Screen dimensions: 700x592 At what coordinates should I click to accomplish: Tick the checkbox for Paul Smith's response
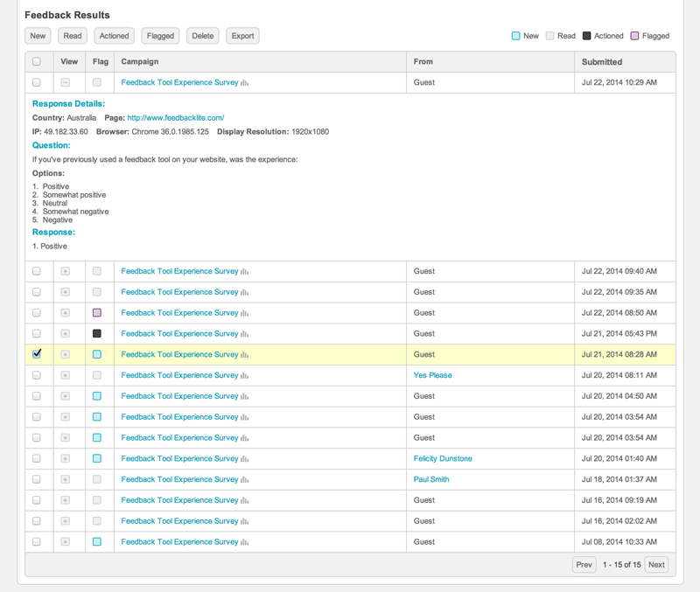37,480
